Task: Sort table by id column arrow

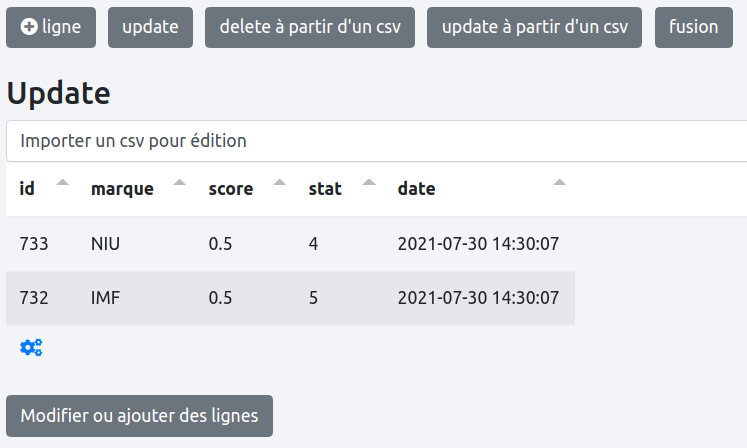Action: coord(63,183)
